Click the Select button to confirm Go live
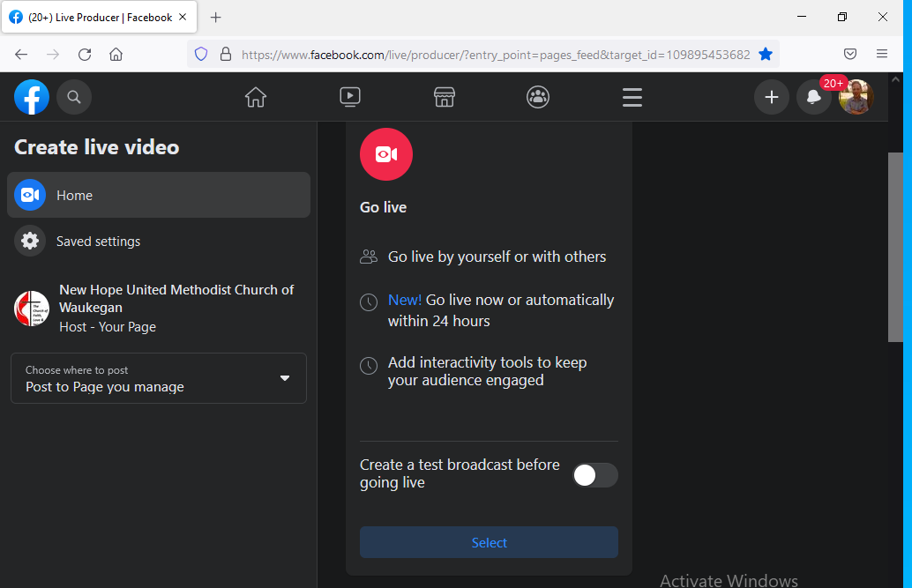The width and height of the screenshot is (912, 588). [x=488, y=542]
